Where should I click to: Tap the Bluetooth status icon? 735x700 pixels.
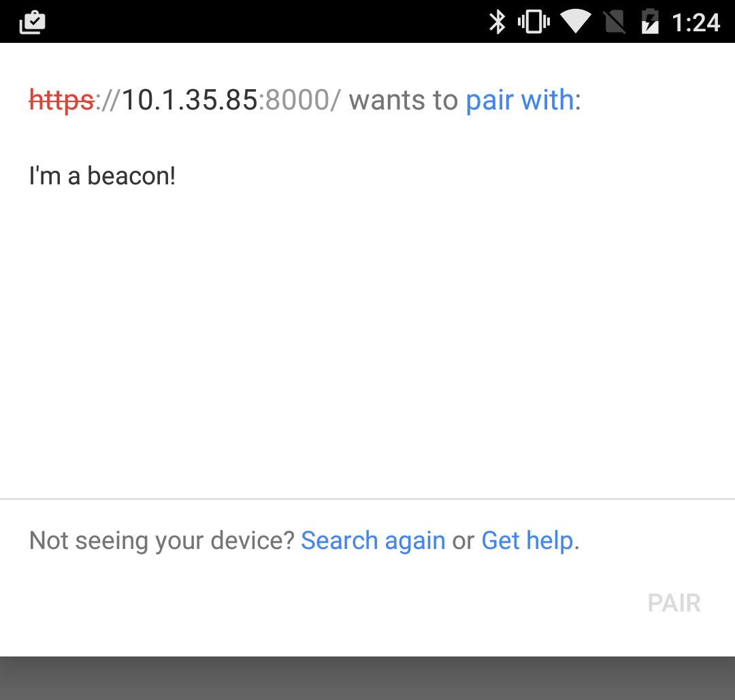click(497, 22)
